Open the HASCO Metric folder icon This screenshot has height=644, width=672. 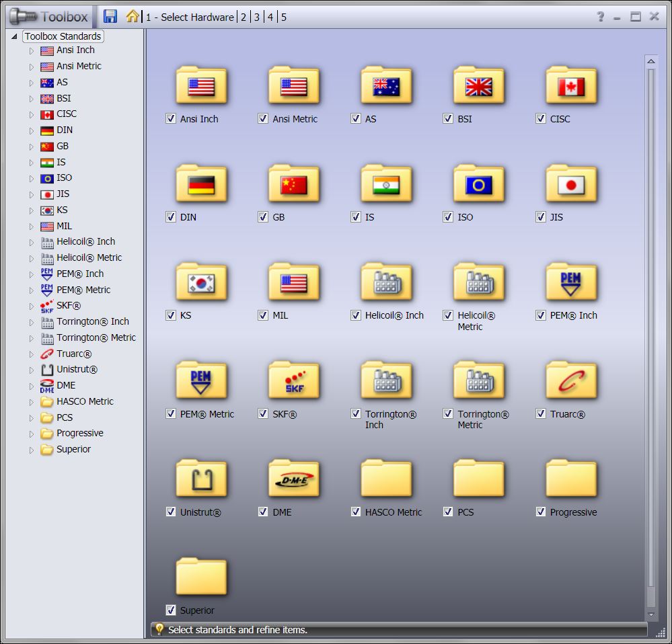coord(386,478)
